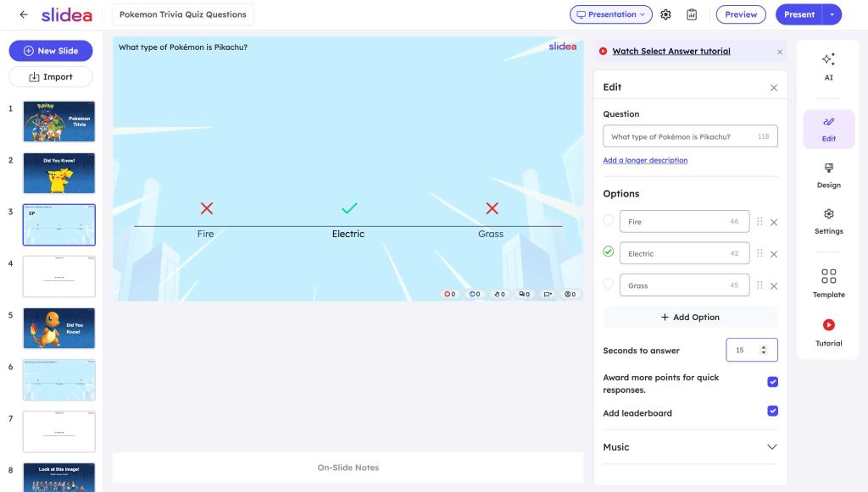Image resolution: width=868 pixels, height=492 pixels.
Task: Select slide 2 Did You Know Pikachu thumbnail
Action: [x=58, y=173]
